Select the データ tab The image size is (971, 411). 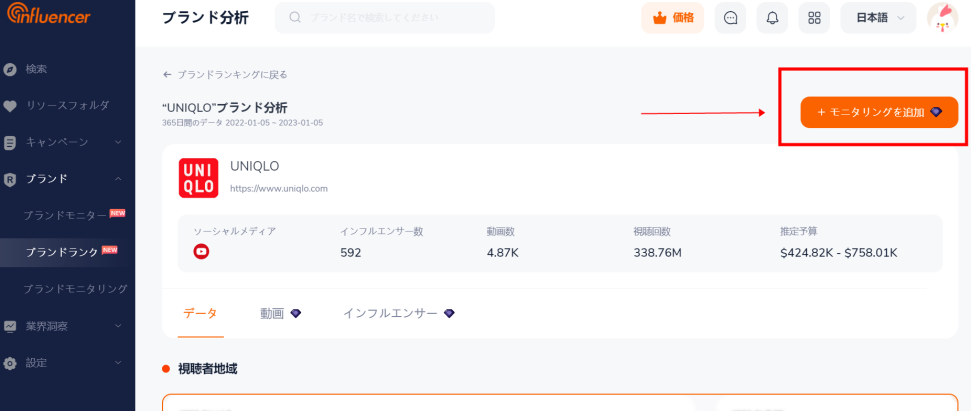pyautogui.click(x=200, y=314)
